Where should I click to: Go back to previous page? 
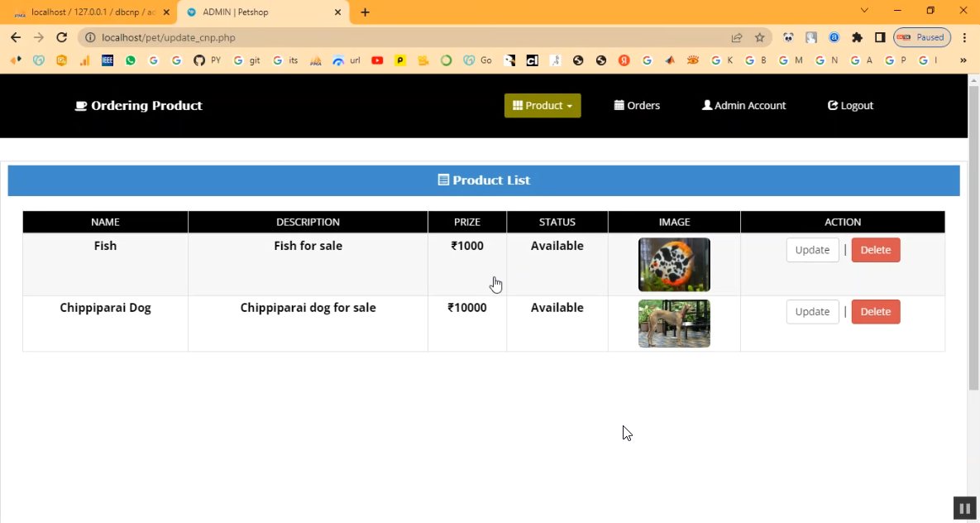17,37
